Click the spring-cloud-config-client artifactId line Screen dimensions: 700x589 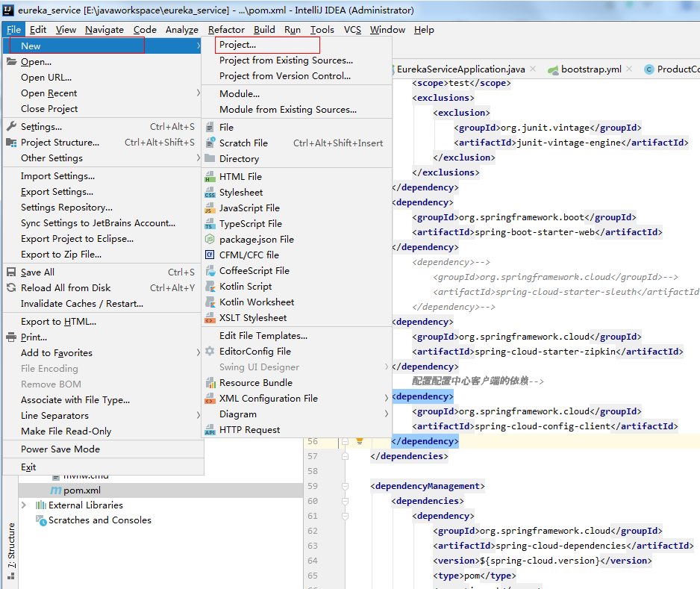click(545, 426)
